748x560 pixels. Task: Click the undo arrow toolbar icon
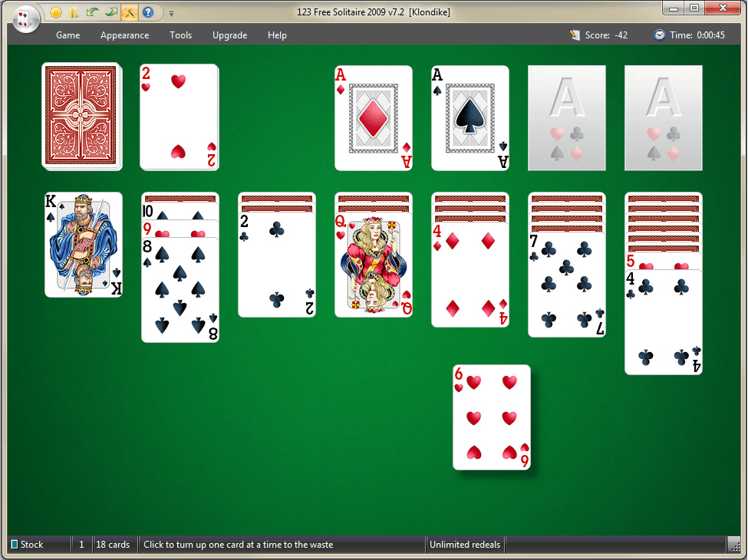[x=93, y=12]
